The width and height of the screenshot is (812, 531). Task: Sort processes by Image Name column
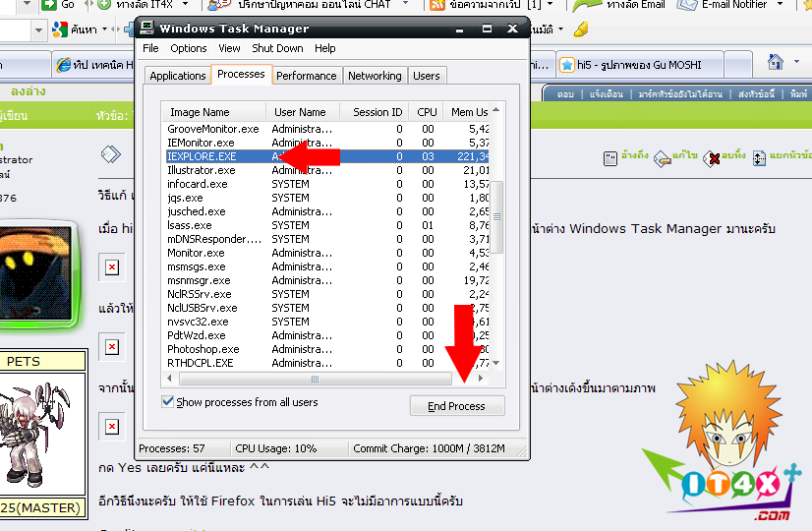pos(200,112)
